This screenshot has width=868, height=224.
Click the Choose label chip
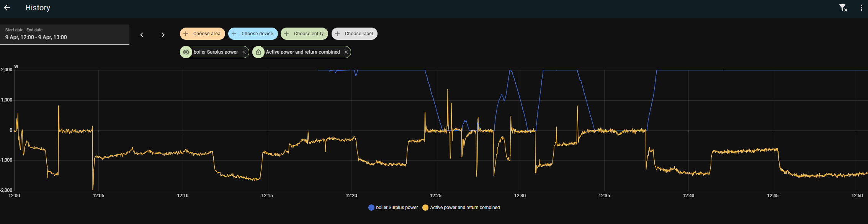[x=355, y=34]
